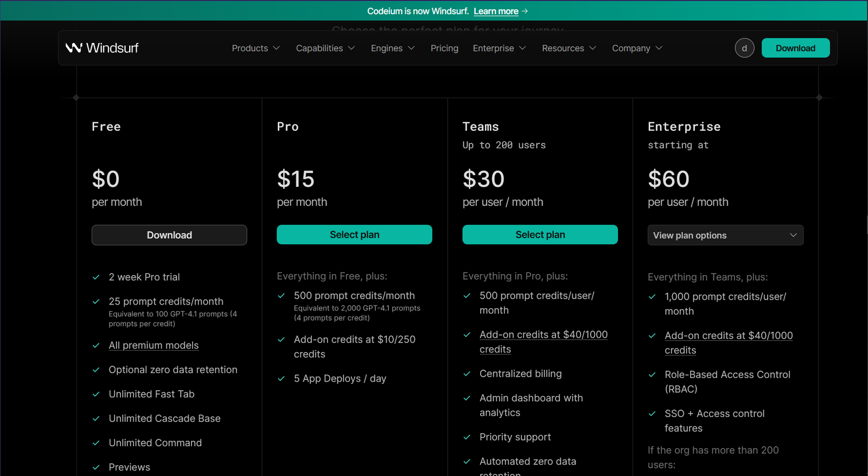Click the 'Enterprise' plan heading in pricing card
868x476 pixels.
pos(684,126)
